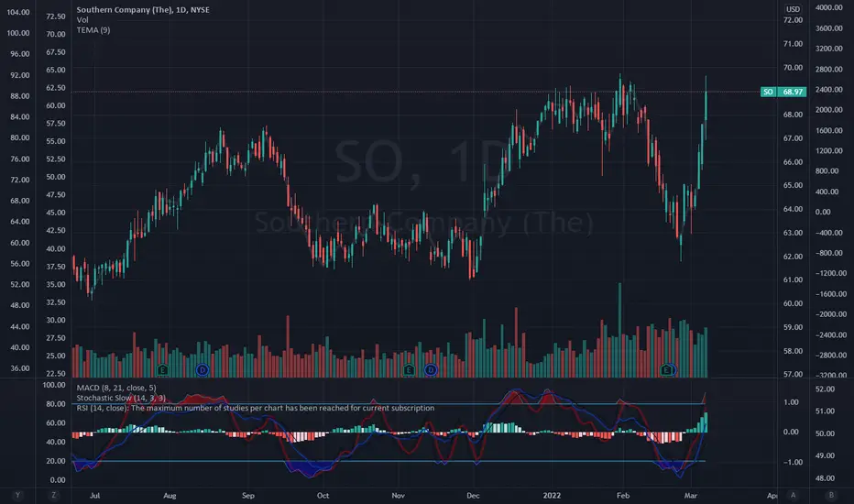Select the MACD (8, 21, close, 5) legend
The height and width of the screenshot is (504, 854).
point(116,388)
